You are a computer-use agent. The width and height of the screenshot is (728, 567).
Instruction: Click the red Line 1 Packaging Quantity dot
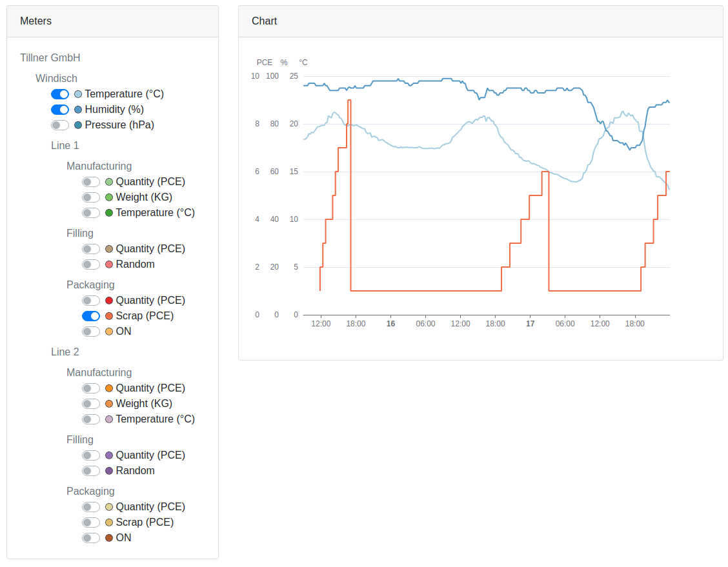109,301
